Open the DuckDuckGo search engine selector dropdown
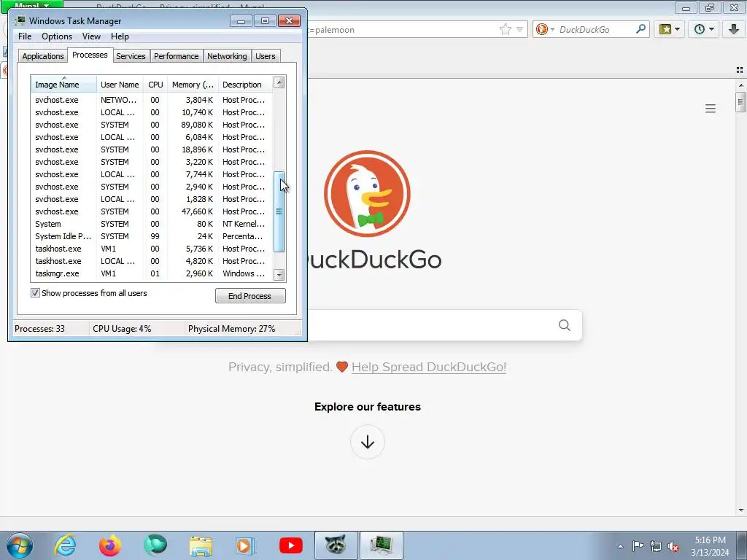The height and width of the screenshot is (560, 747). pyautogui.click(x=545, y=29)
